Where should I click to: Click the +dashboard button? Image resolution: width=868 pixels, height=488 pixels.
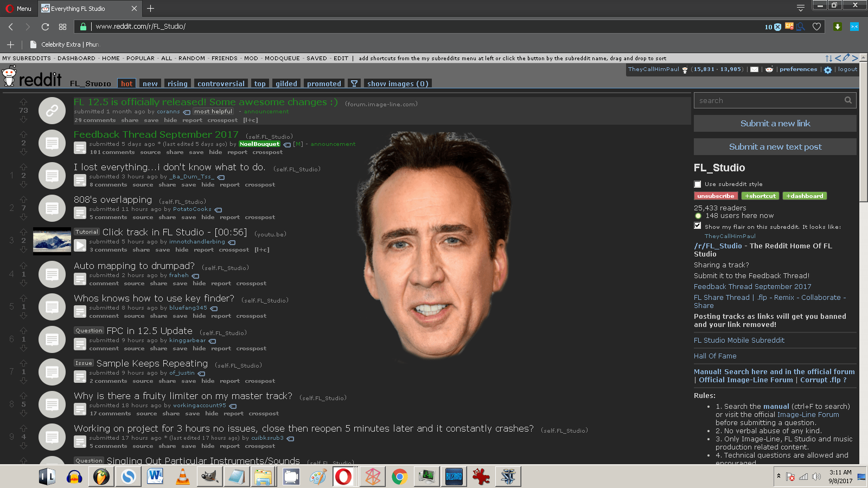tap(805, 196)
